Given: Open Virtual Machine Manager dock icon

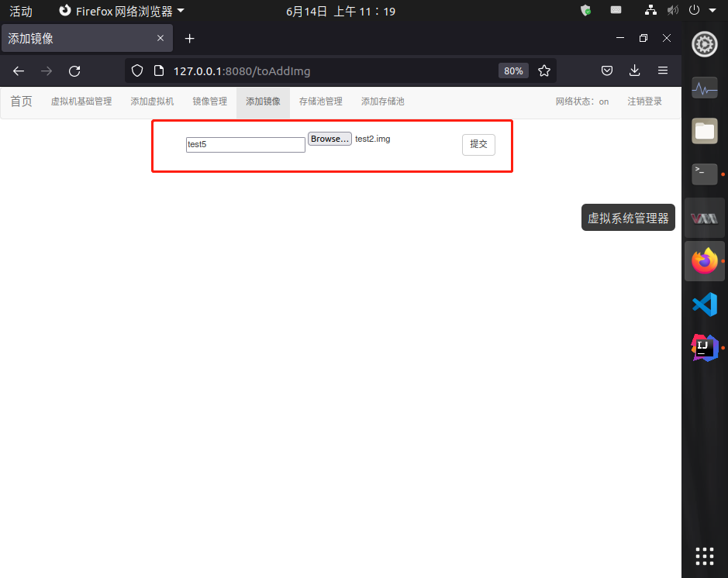Looking at the screenshot, I should click(705, 218).
